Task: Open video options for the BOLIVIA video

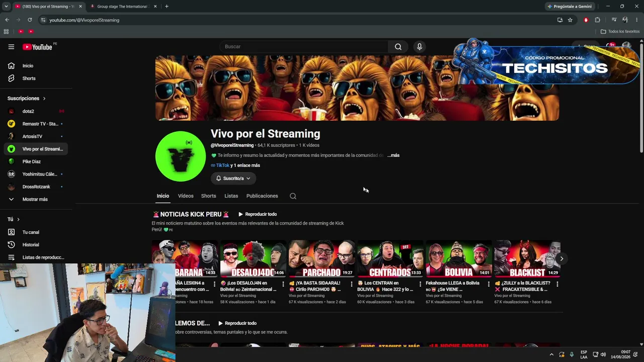Action: click(489, 284)
